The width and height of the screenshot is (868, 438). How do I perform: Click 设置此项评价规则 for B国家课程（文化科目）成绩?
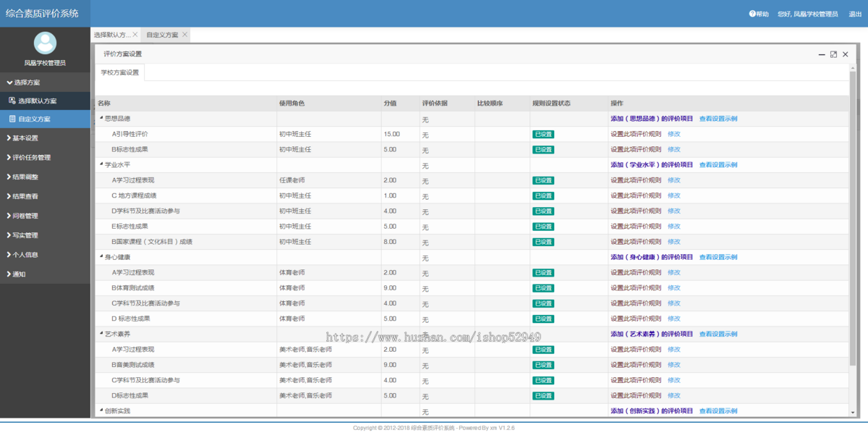click(636, 242)
